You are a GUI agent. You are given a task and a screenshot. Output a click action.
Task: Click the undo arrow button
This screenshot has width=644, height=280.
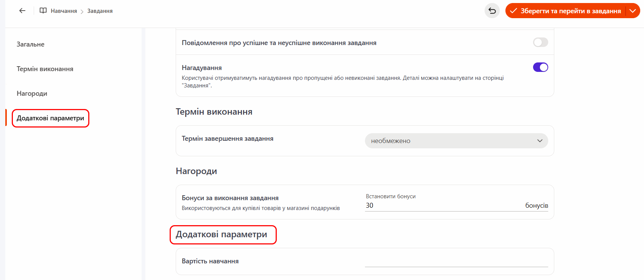(492, 11)
